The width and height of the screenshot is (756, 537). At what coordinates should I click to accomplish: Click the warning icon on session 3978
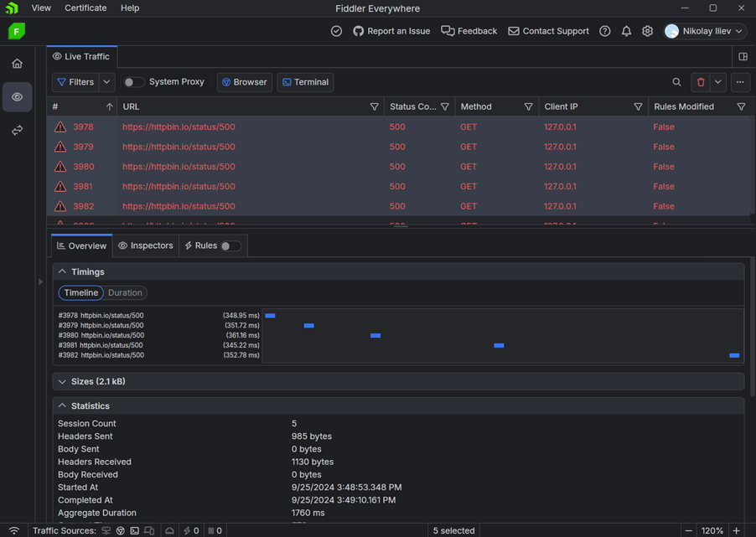(60, 127)
